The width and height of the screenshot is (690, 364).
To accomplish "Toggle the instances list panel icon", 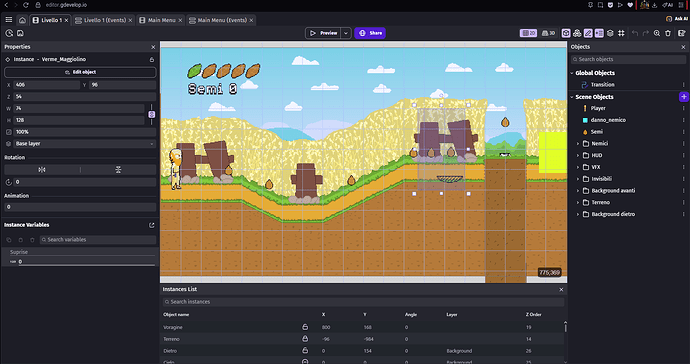I will point(599,33).
